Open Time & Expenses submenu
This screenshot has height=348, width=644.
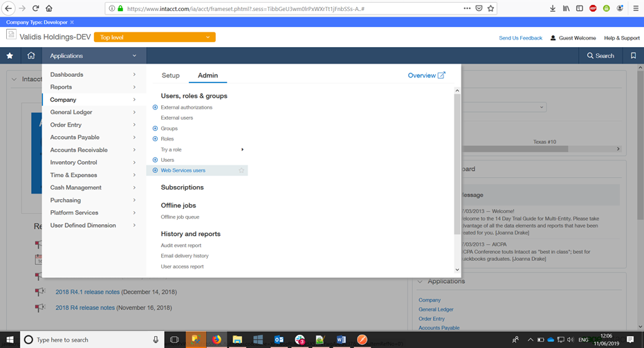point(93,175)
